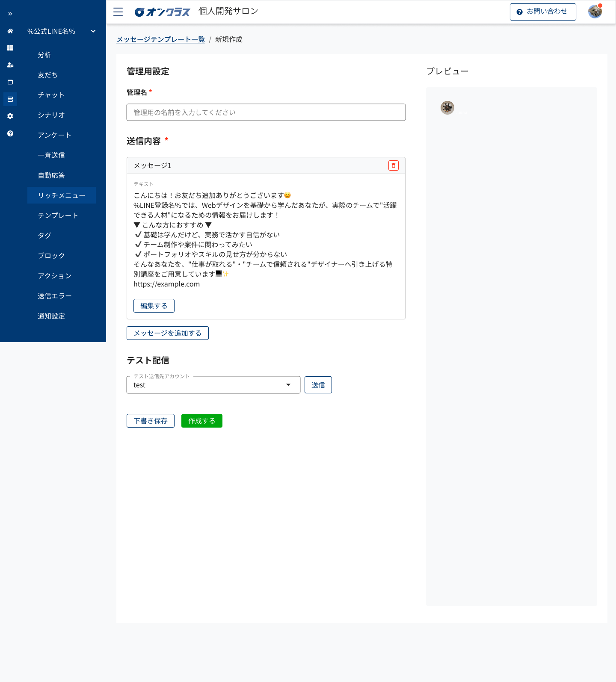Open the user avatar profile menu
Viewport: 616px width, 682px height.
(595, 12)
